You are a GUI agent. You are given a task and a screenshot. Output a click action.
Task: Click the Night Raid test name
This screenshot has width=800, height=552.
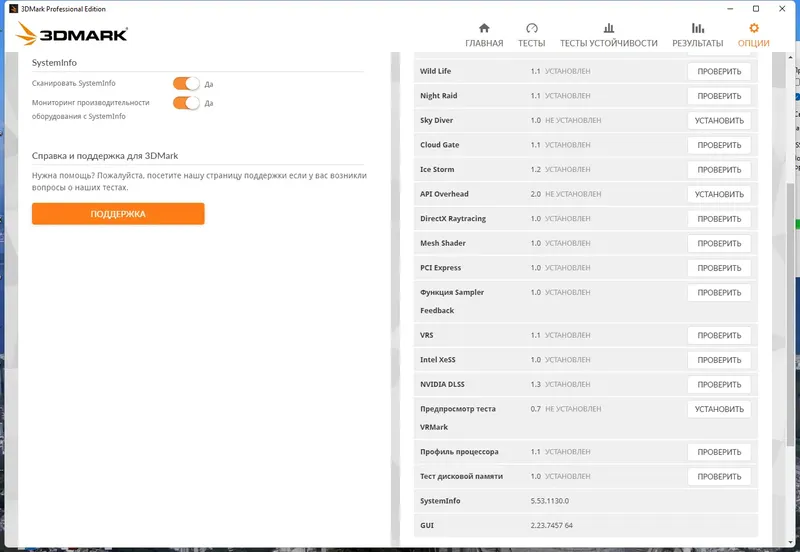click(x=438, y=95)
